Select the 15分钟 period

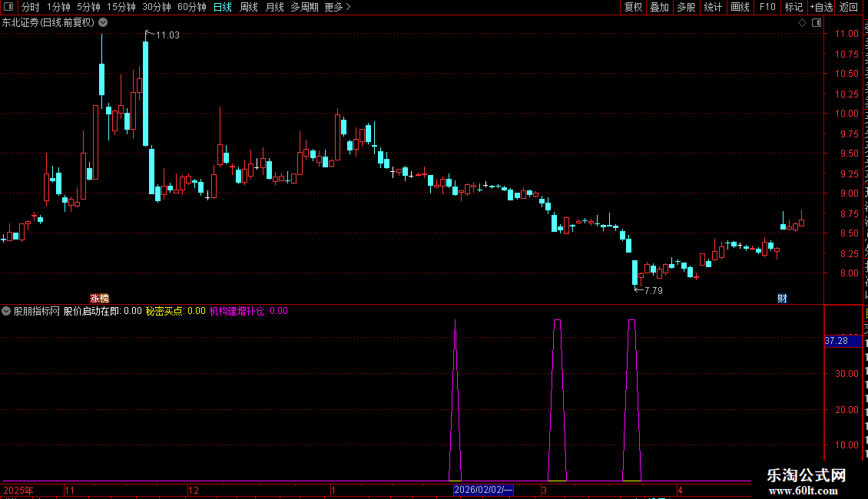tap(121, 7)
